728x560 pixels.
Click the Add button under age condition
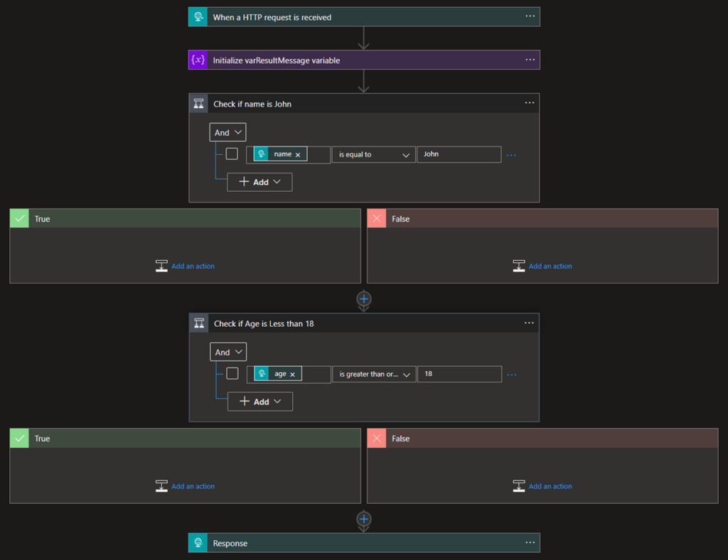(x=259, y=402)
